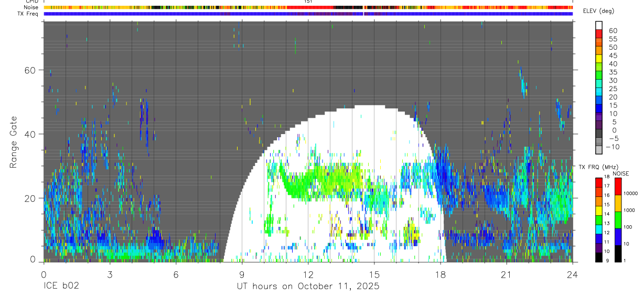Select the 18 label on TX FRQ scale
The width and height of the screenshot is (644, 297).
pyautogui.click(x=608, y=177)
